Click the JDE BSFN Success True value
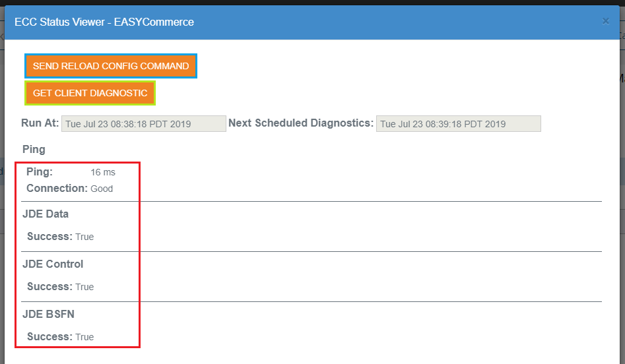Image resolution: width=625 pixels, height=364 pixels. click(84, 338)
